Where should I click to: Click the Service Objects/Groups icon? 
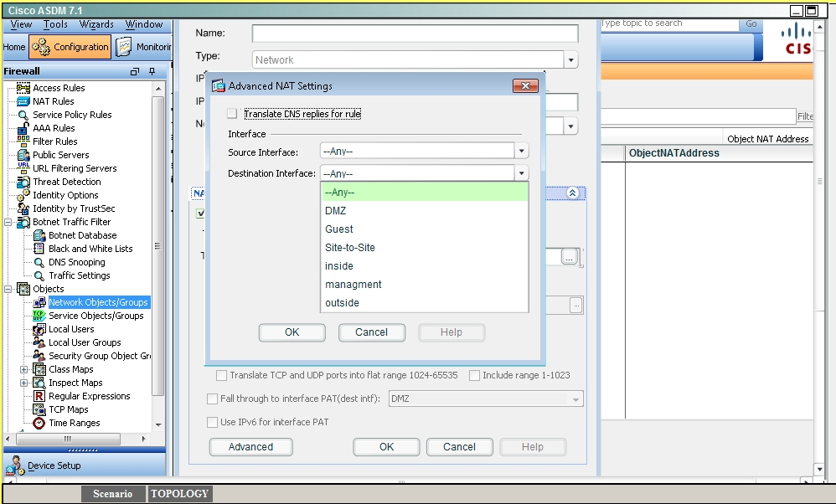tap(39, 316)
